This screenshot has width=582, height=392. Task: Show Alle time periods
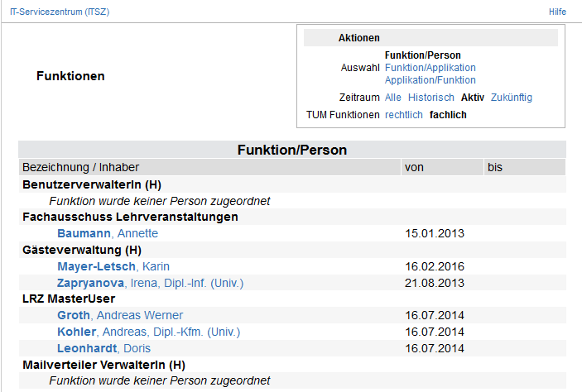[393, 98]
